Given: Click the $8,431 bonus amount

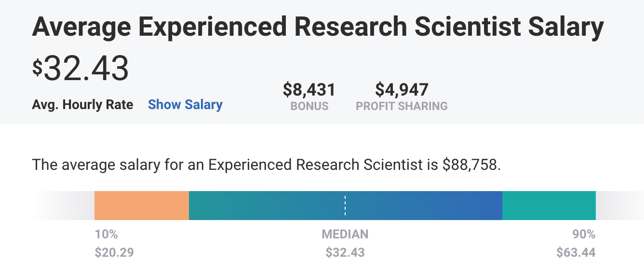Looking at the screenshot, I should (x=309, y=90).
